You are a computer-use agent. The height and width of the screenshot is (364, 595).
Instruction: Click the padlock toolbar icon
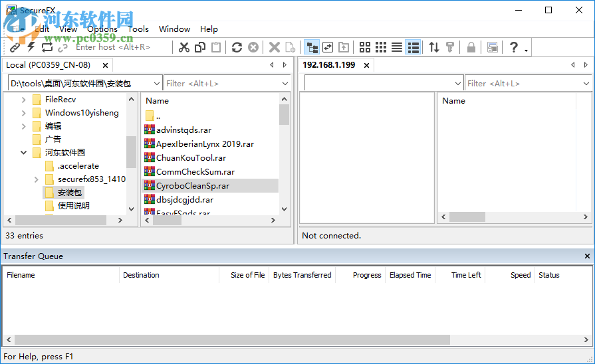[471, 47]
